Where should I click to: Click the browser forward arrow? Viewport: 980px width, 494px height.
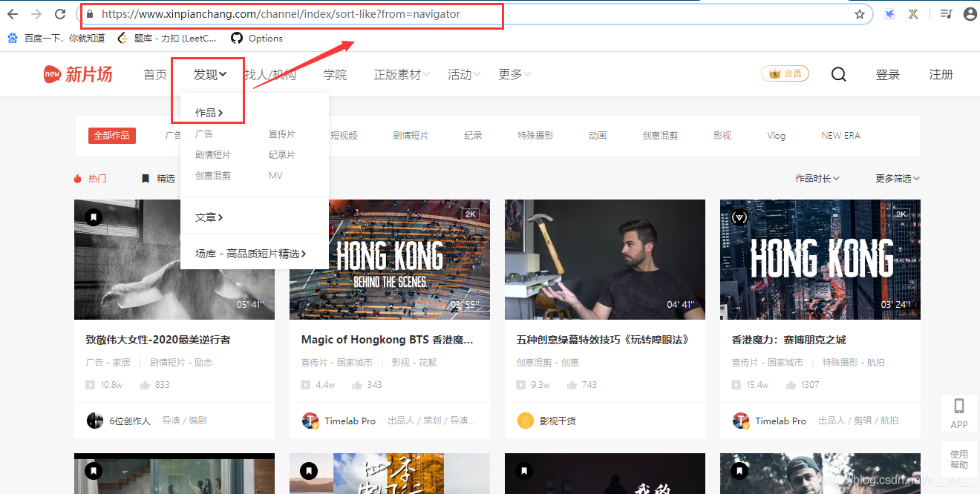pos(36,14)
